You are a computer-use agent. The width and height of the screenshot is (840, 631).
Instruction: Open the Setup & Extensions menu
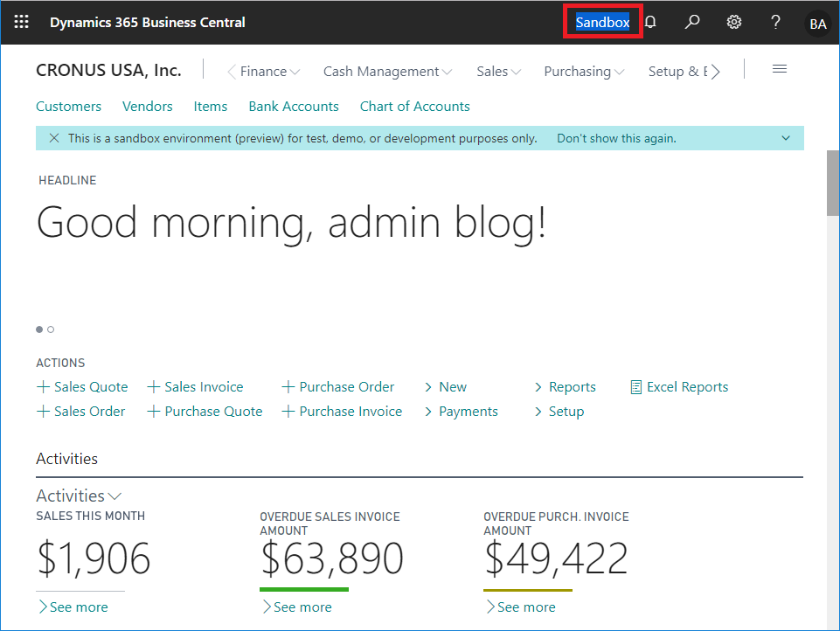677,72
